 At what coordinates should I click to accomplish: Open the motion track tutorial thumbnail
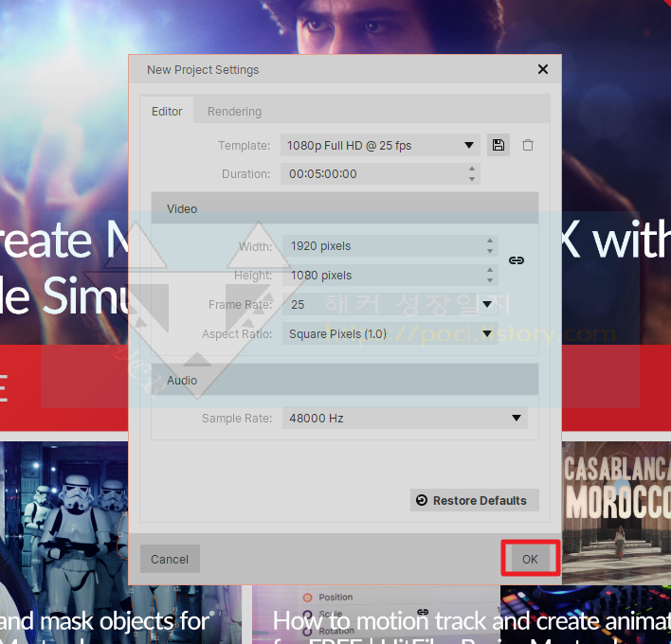pos(462,615)
